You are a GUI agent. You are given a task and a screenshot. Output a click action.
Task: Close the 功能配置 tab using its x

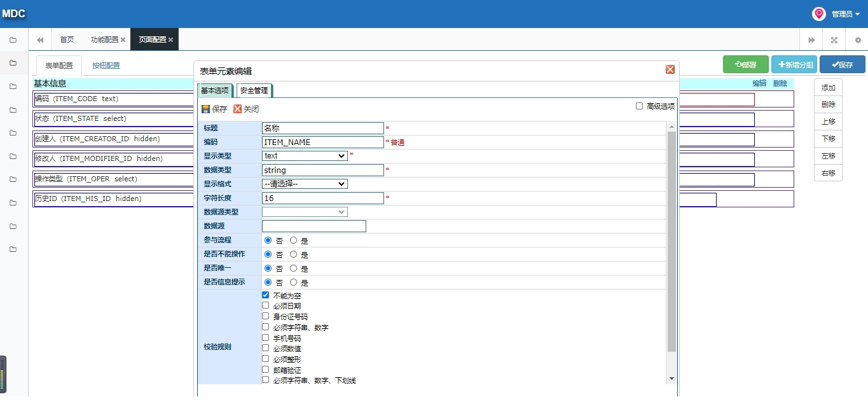coord(123,39)
